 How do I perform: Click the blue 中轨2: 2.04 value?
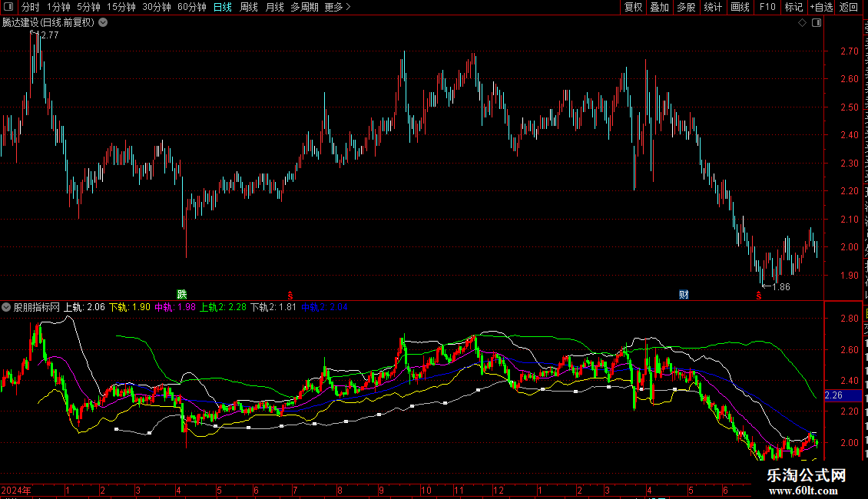click(x=324, y=307)
